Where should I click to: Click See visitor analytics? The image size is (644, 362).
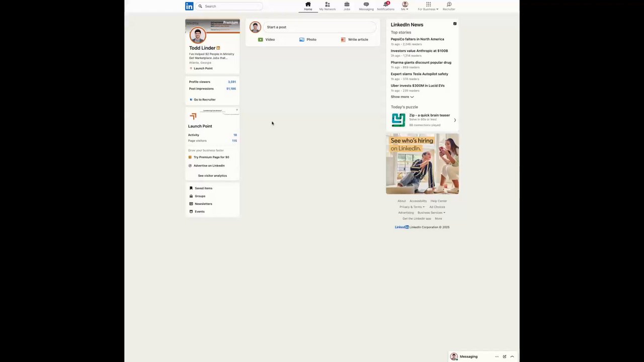(x=212, y=175)
